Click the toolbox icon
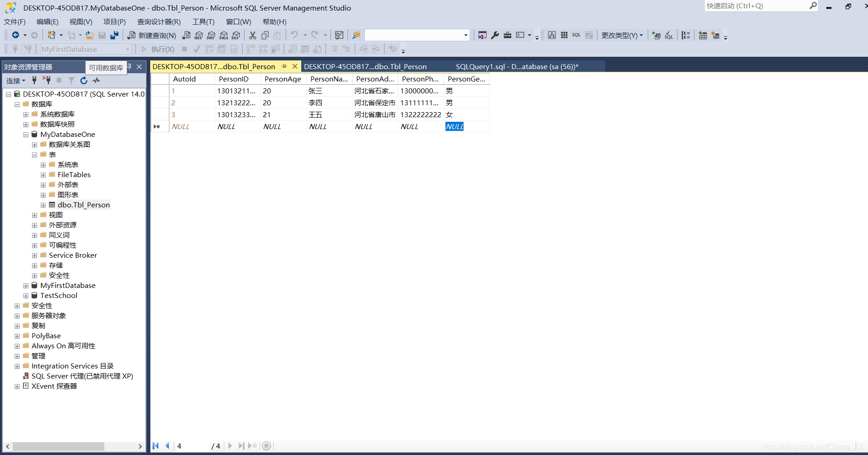The image size is (868, 455). pyautogui.click(x=507, y=35)
